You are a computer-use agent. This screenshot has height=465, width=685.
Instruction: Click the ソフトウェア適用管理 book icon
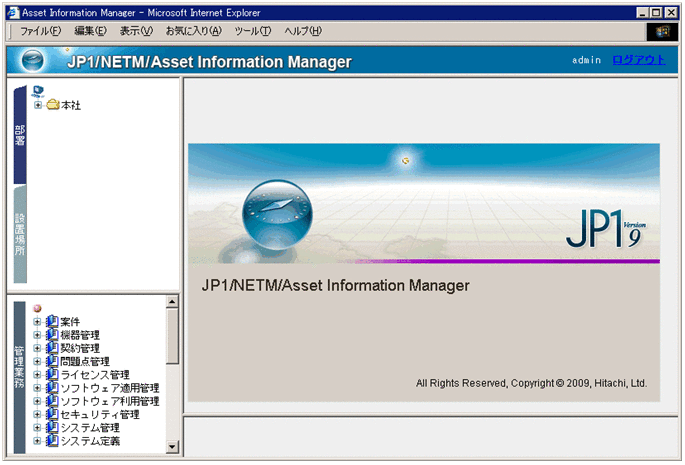point(52,388)
